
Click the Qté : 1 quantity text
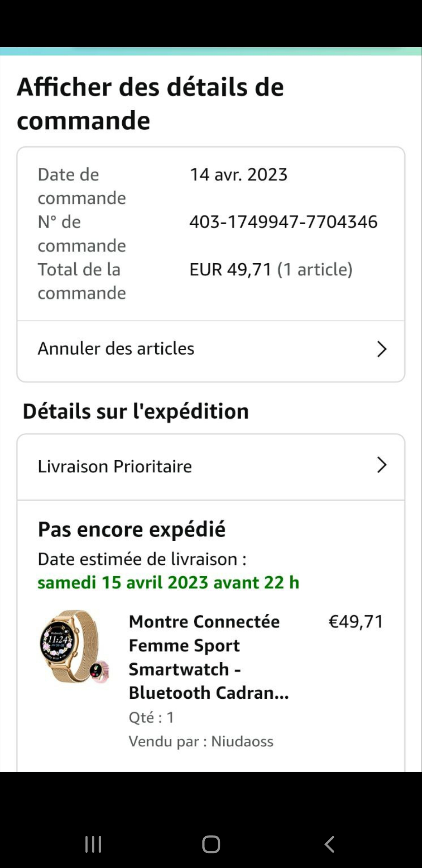[x=152, y=717]
